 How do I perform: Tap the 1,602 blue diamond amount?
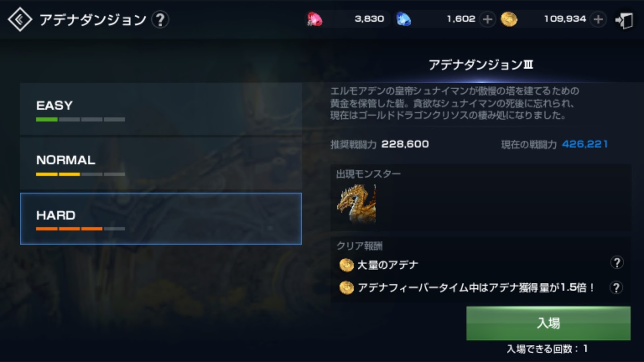click(x=461, y=19)
